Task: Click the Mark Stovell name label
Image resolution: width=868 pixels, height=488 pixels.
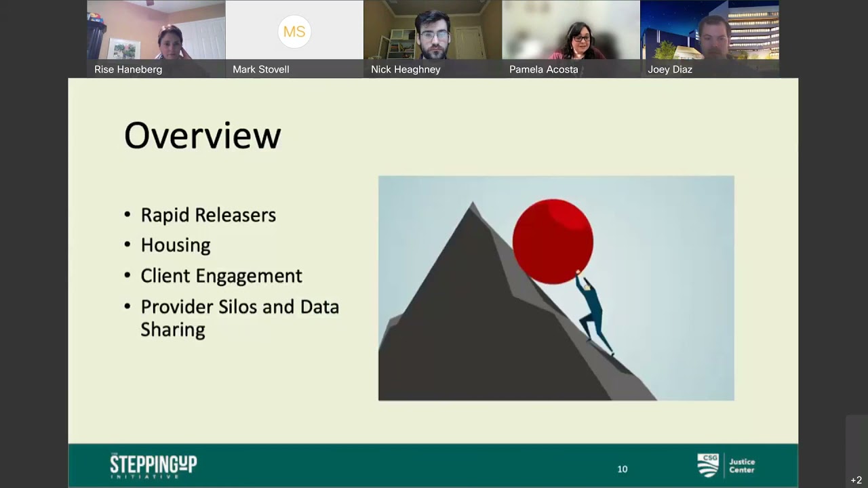Action: tap(261, 69)
